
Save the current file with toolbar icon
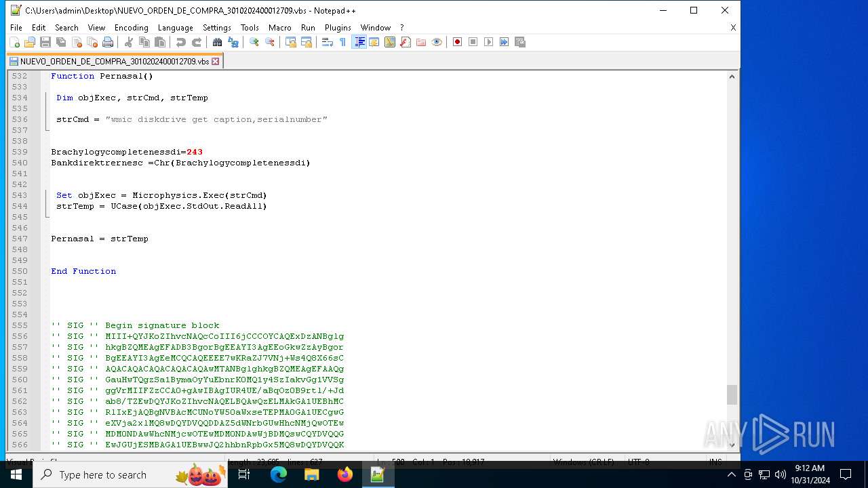tap(45, 42)
